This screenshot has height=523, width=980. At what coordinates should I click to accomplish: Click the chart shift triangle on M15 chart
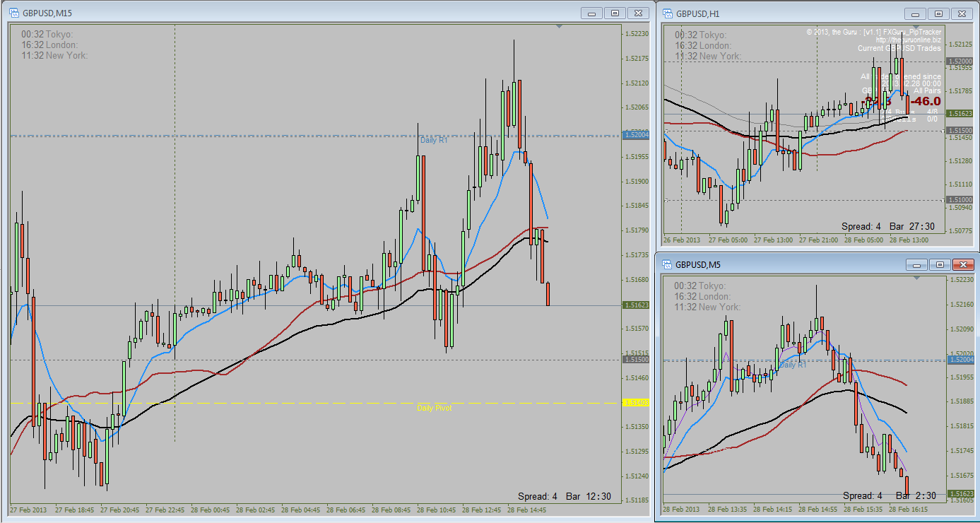tap(560, 27)
